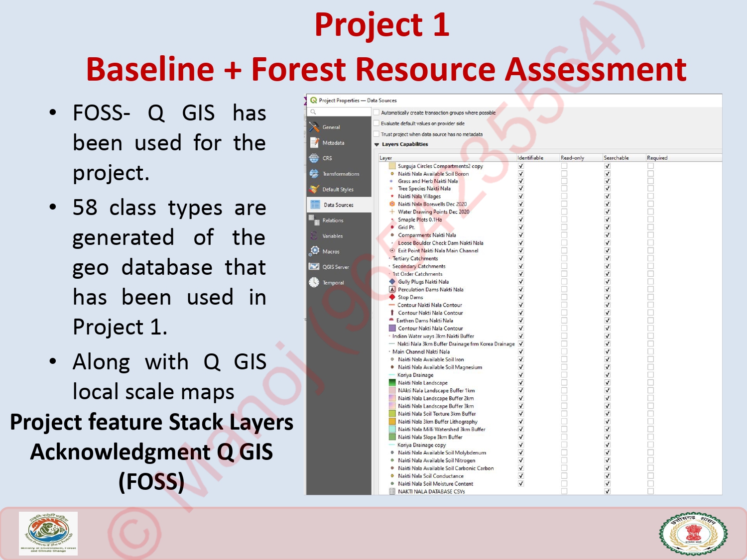This screenshot has height=560, width=747.
Task: Collapse the Layers Capabilities section
Action: point(377,144)
